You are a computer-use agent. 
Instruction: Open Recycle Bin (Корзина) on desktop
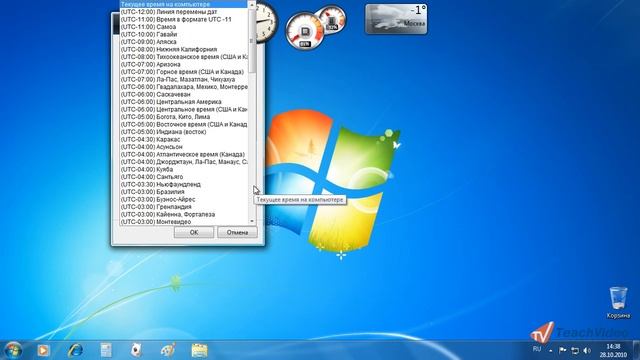pyautogui.click(x=618, y=302)
